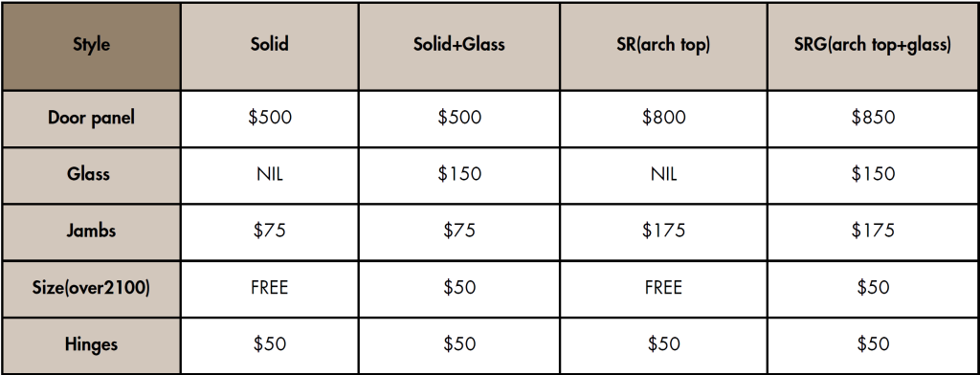Screen dimensions: 980x375
Task: Click the Size(over2100) row label
Action: click(x=91, y=288)
